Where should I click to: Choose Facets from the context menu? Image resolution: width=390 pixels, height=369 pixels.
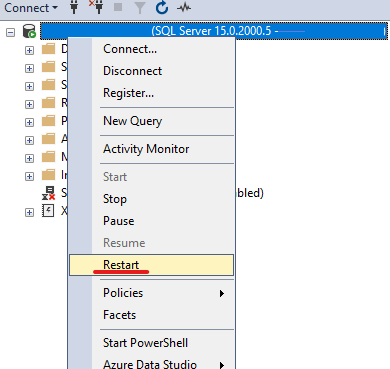[x=151, y=315]
